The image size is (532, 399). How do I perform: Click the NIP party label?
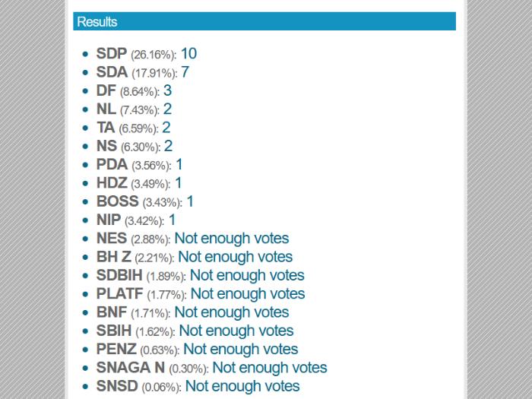[x=109, y=220]
